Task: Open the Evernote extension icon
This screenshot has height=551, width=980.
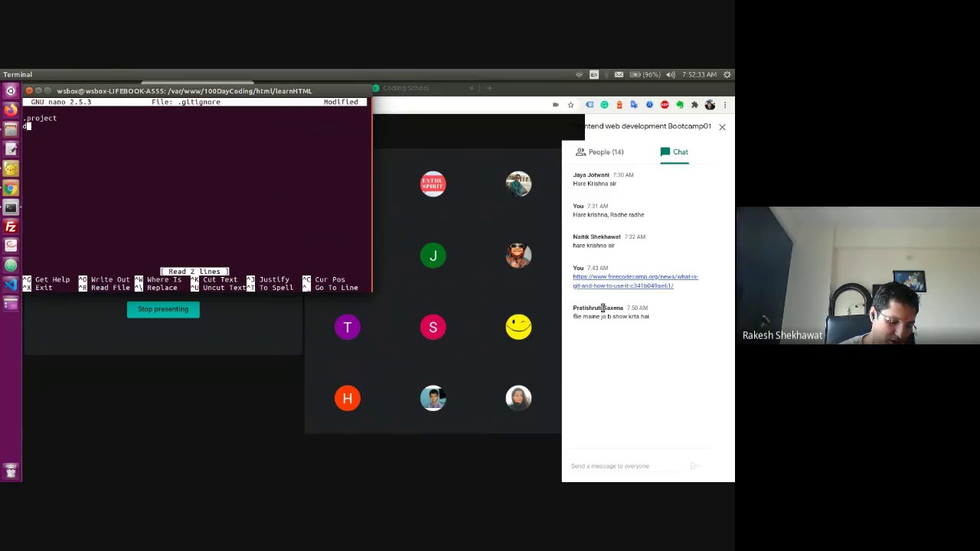Action: (679, 105)
